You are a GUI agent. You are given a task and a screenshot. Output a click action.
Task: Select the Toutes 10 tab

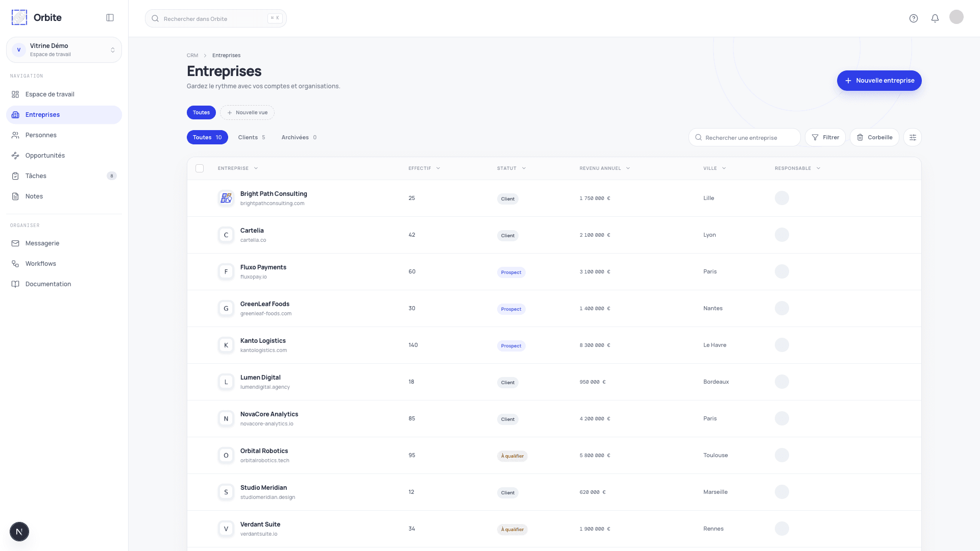point(207,137)
